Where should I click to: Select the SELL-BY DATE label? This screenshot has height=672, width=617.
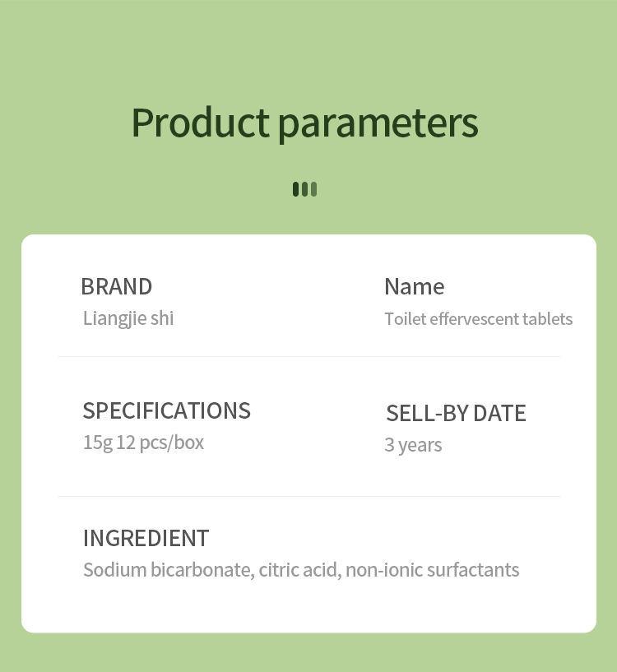click(456, 414)
